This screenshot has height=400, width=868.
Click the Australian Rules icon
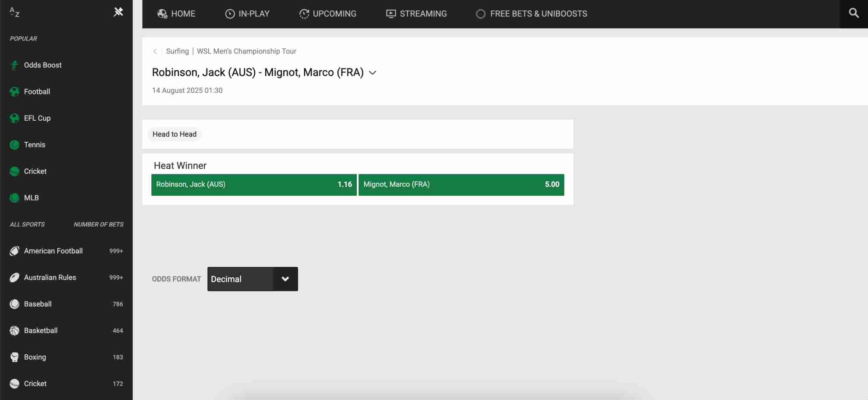tap(14, 278)
